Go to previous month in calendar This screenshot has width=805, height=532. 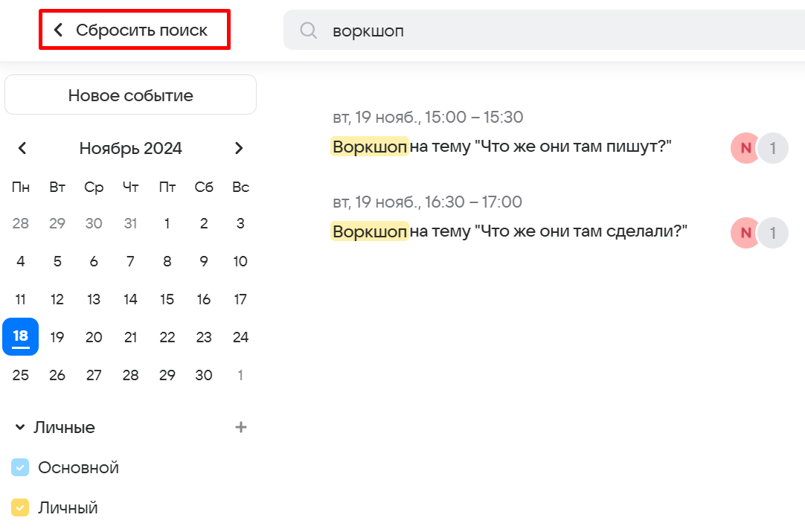(x=22, y=148)
